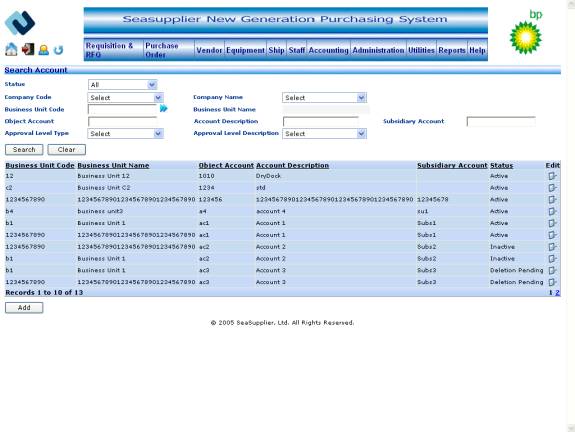The height and width of the screenshot is (432, 575).
Task: Click the Business Unit Code lookup arrows
Action: click(x=164, y=108)
